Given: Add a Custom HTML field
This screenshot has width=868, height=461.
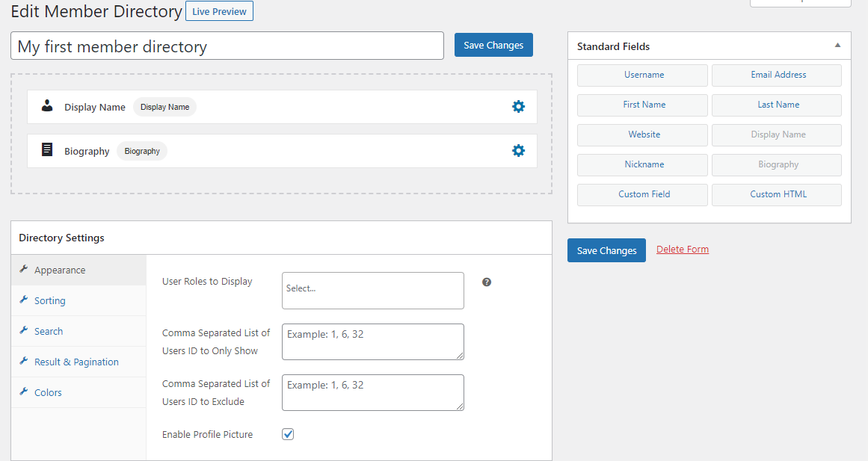Looking at the screenshot, I should [x=777, y=195].
